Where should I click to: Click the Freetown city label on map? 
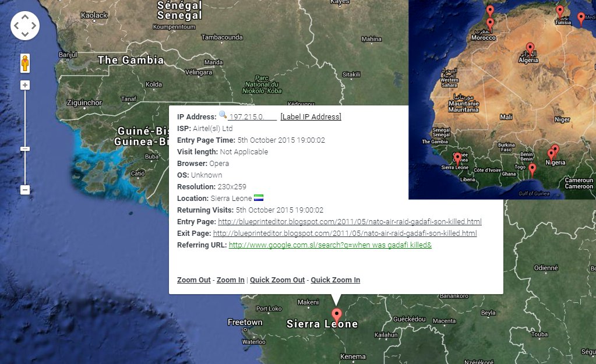pyautogui.click(x=245, y=322)
